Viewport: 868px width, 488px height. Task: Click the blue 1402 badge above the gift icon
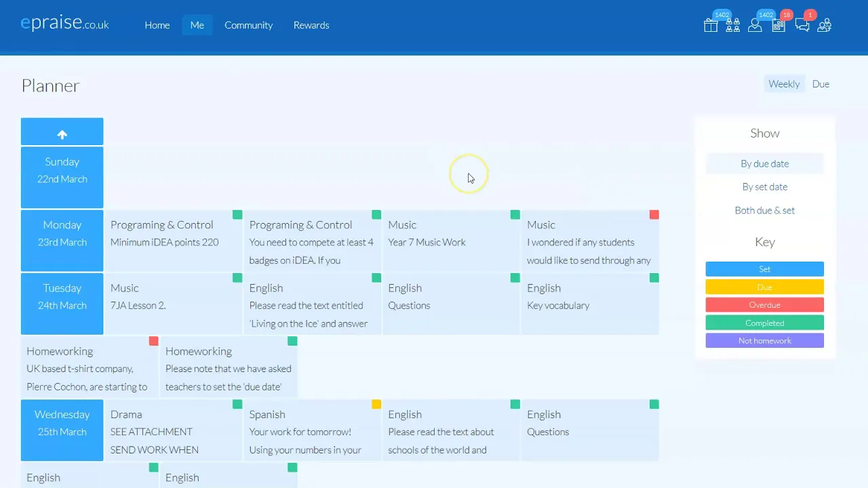coord(722,15)
